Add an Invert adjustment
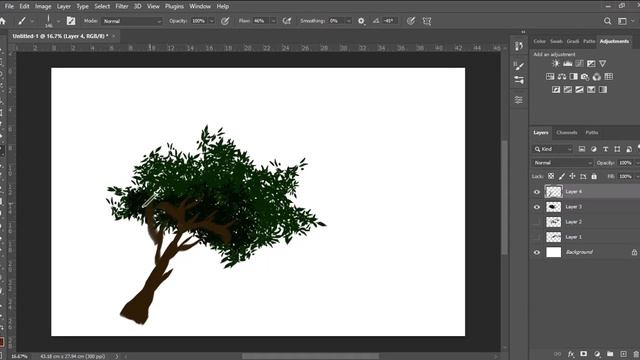Image resolution: width=640 pixels, height=360 pixels. (x=556, y=89)
